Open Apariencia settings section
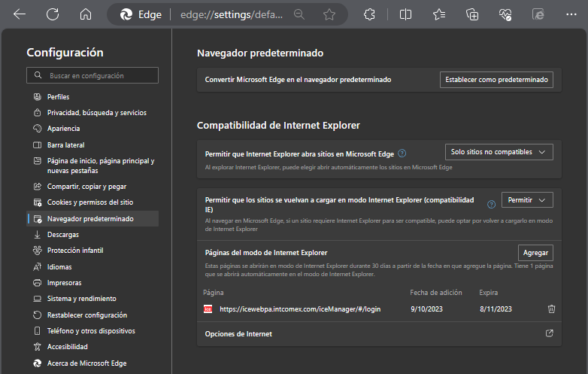588x374 pixels. (93, 128)
